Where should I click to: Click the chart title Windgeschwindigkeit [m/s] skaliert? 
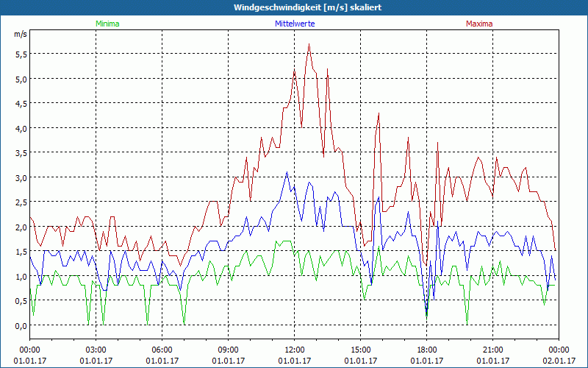coord(307,7)
